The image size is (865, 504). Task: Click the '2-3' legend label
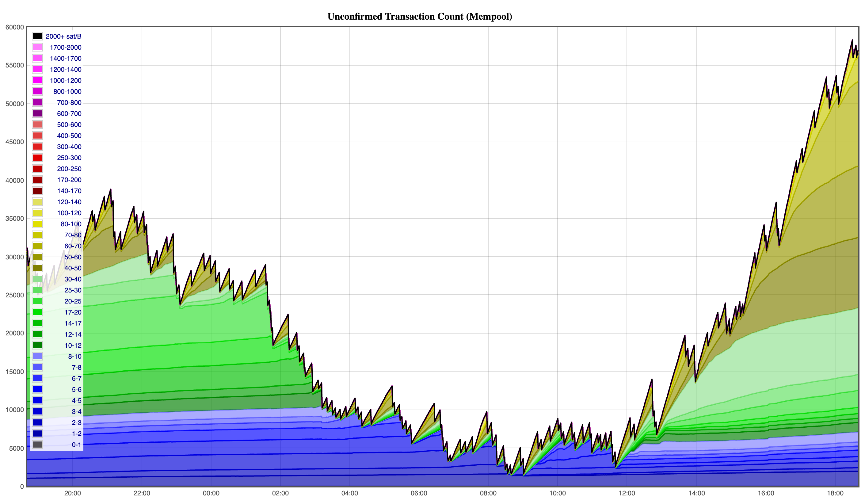[x=77, y=423]
